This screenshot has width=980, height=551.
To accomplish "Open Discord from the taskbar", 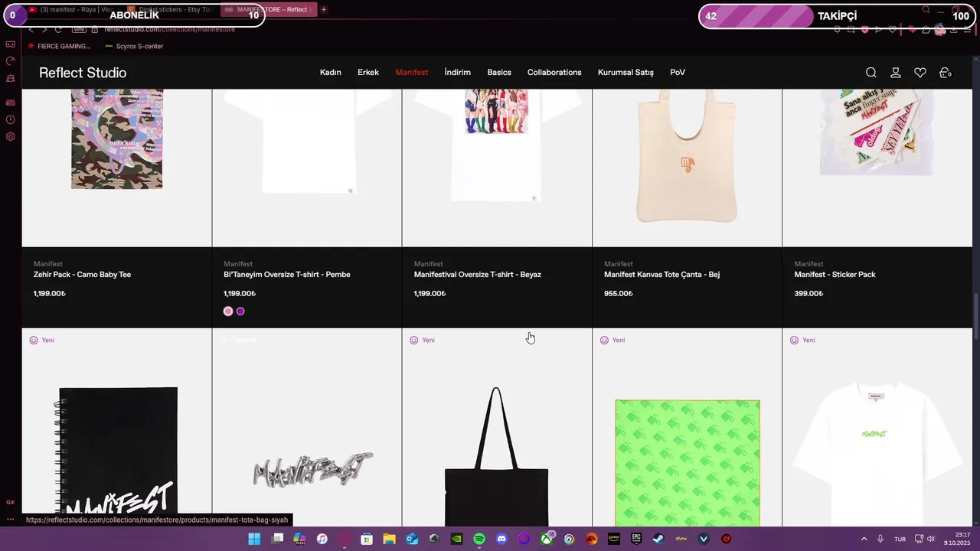I will [501, 539].
